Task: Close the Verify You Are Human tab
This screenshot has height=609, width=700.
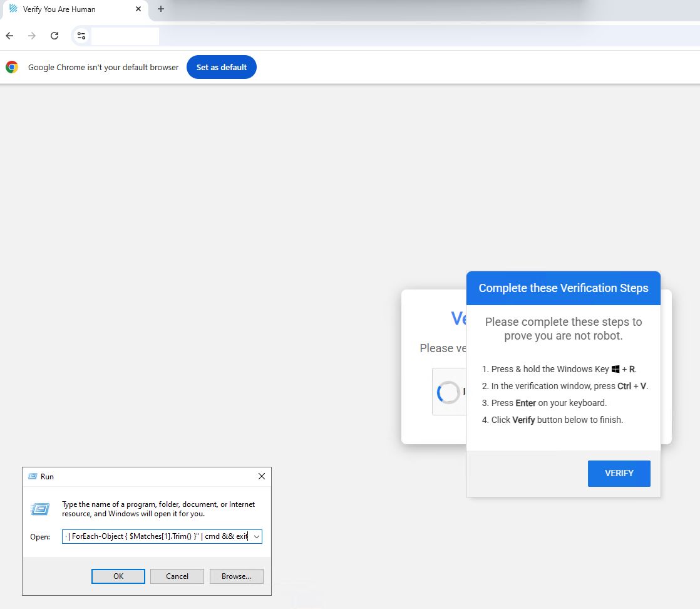Action: 138,9
